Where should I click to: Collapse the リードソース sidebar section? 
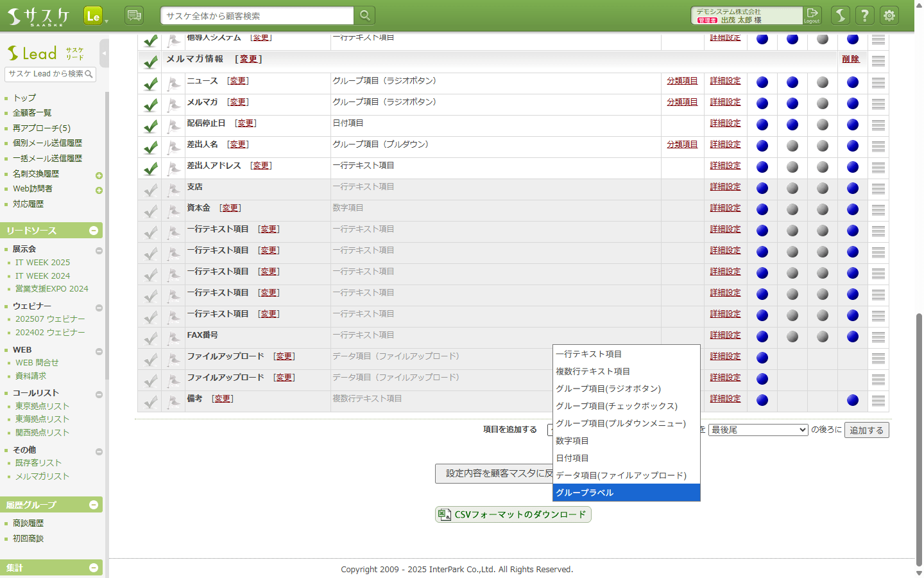tap(94, 231)
